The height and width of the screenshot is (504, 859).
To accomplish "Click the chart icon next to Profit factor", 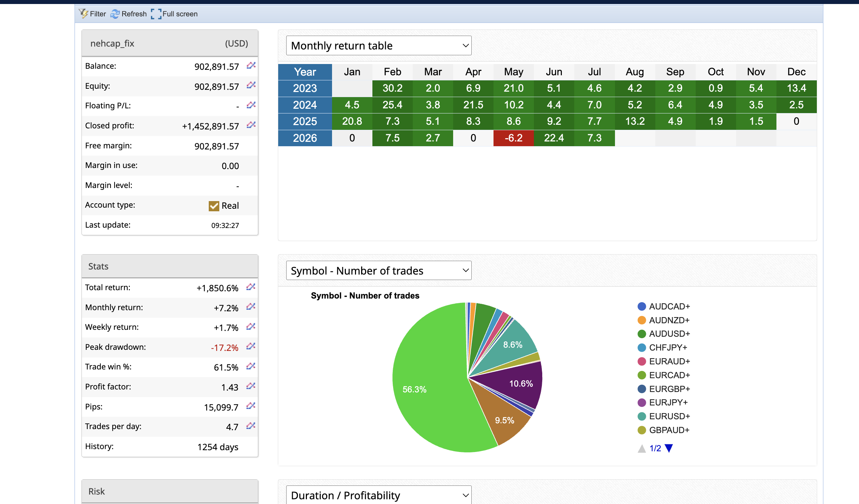I will pyautogui.click(x=251, y=386).
